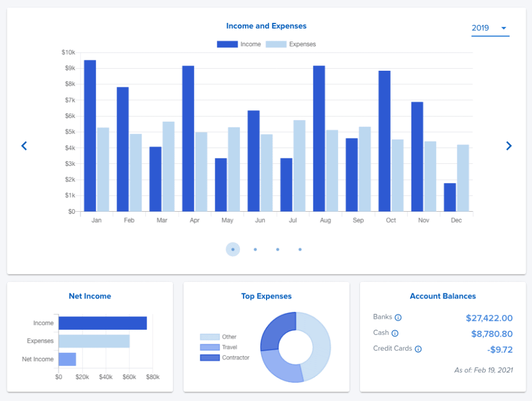The width and height of the screenshot is (532, 401).
Task: Navigate to next chart using right chevron
Action: click(x=509, y=146)
